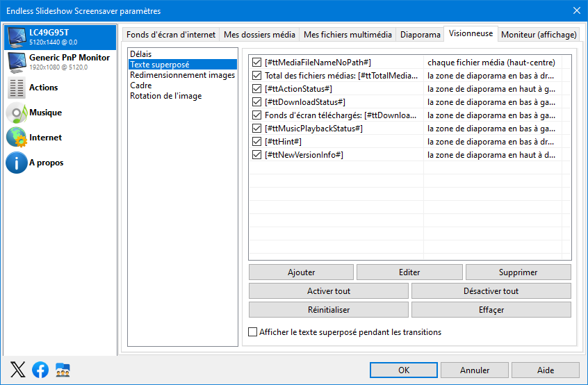Viewport: 588px width, 385px height.
Task: Click the Effaçer button
Action: tap(491, 310)
